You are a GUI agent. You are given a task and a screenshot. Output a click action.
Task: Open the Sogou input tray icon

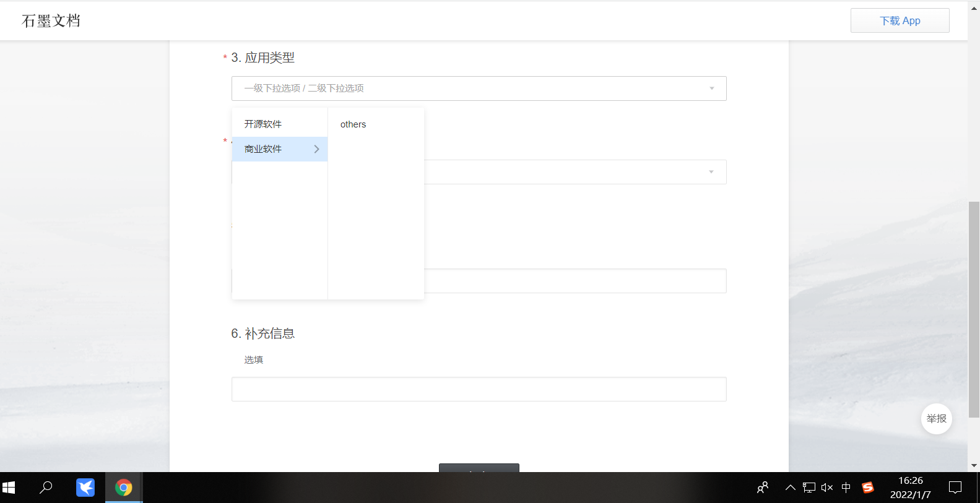tap(868, 488)
